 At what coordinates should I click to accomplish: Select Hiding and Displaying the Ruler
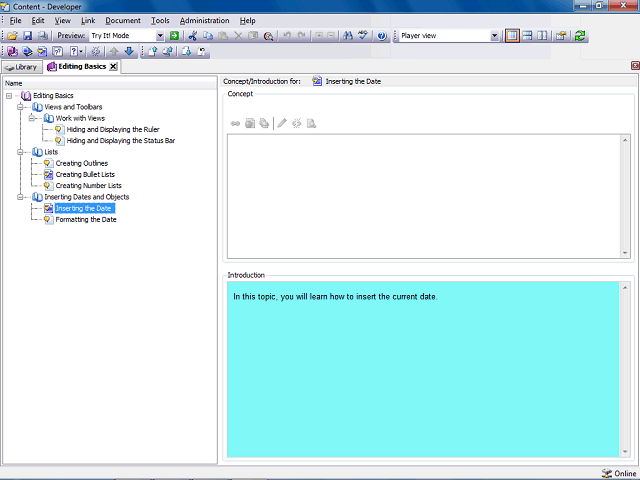coord(113,129)
